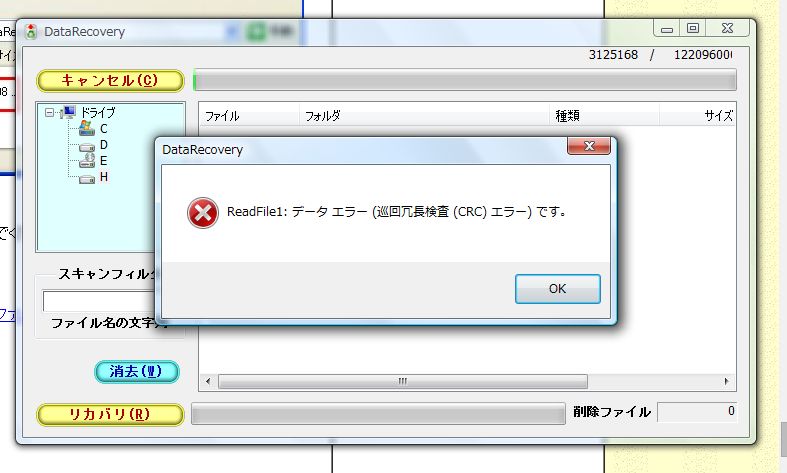787x473 pixels.
Task: Select the C drive icon
Action: pos(87,129)
